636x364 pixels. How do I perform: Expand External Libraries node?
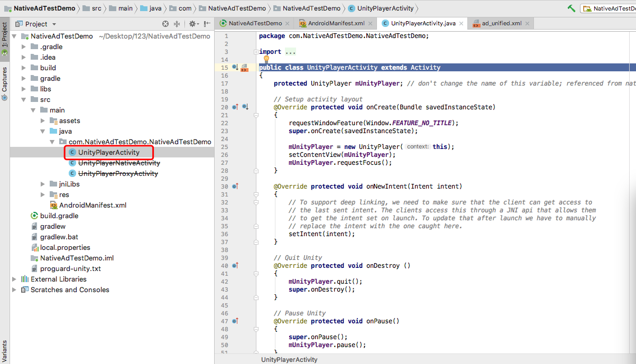coord(14,279)
